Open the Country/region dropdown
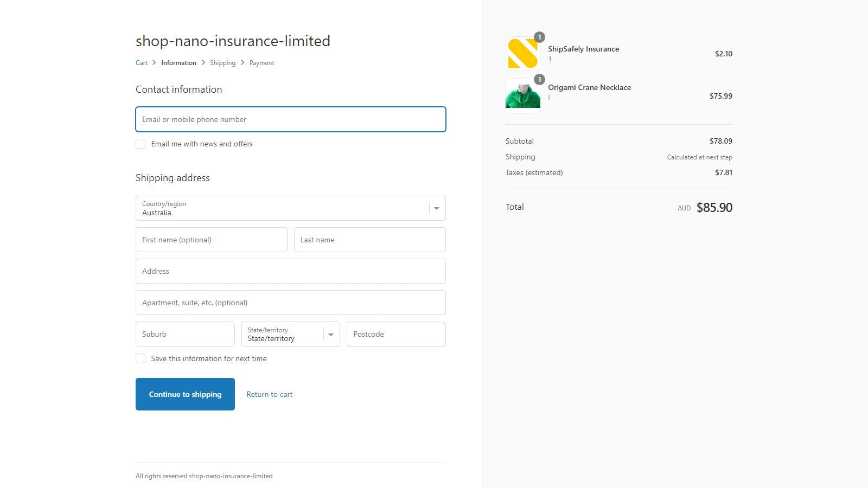868x488 pixels. 291,208
